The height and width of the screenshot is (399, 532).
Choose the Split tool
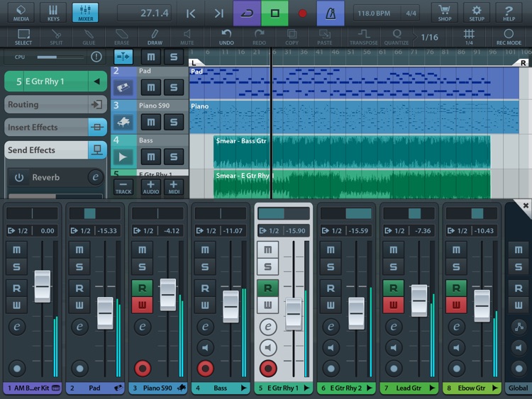(x=56, y=37)
